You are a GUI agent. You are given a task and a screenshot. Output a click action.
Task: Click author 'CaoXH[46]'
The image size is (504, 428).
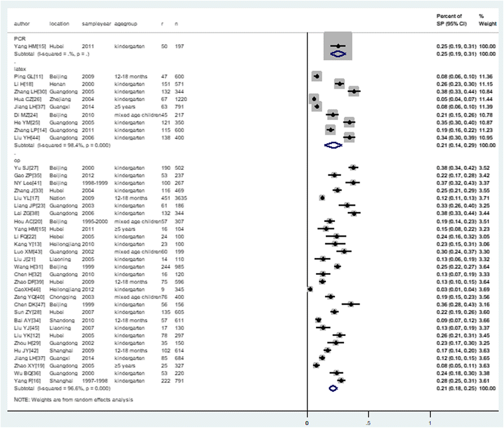[x=27, y=290]
